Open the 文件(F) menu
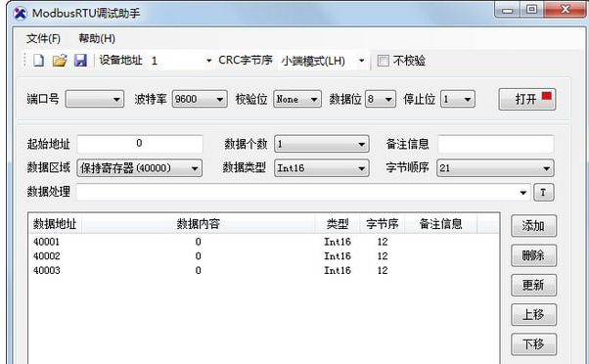This screenshot has height=364, width=589. (x=43, y=38)
